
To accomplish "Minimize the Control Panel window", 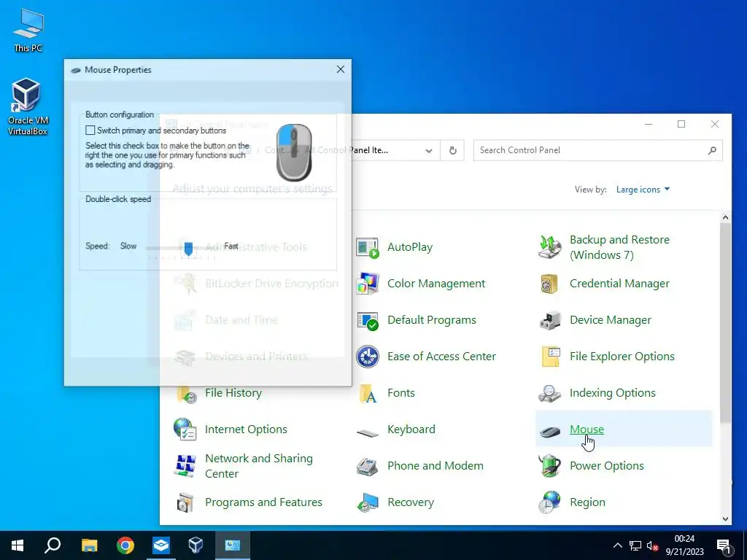I will click(649, 124).
